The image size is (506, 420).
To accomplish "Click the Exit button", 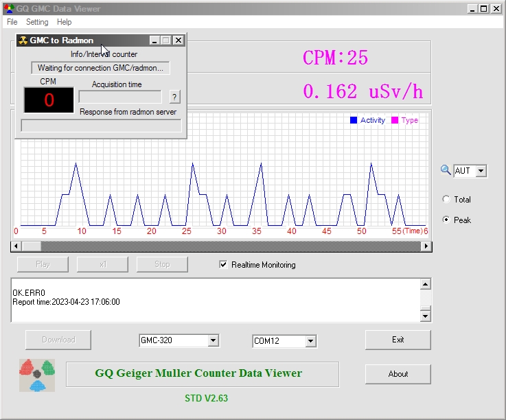I will 398,340.
